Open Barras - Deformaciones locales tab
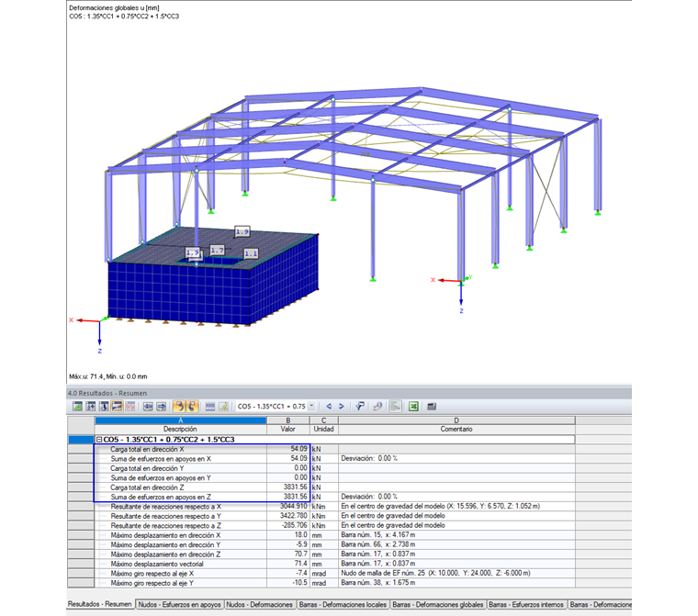This screenshot has height=616, width=698. pos(343,604)
